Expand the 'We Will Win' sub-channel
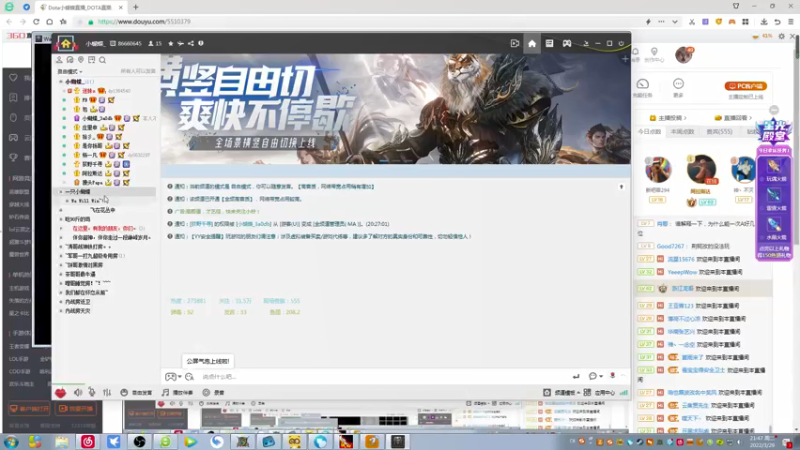The image size is (800, 450). tap(67, 201)
